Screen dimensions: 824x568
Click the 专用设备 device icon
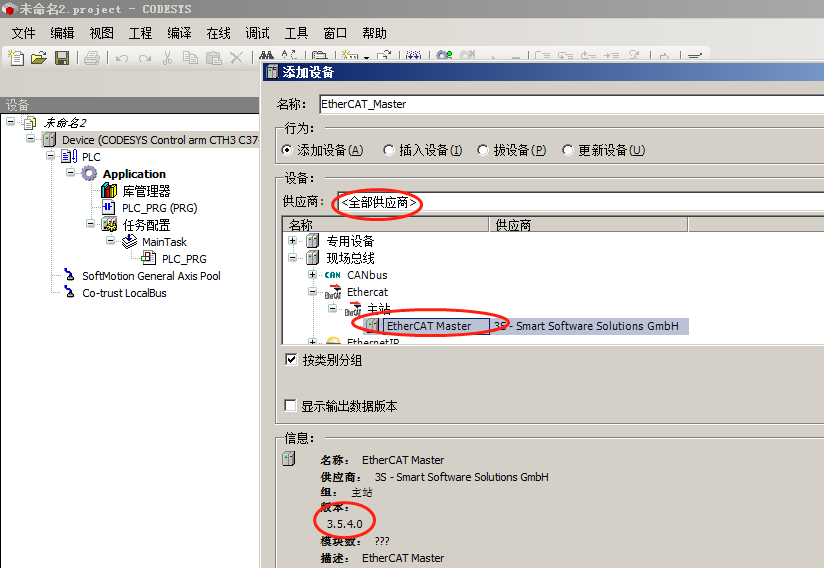[313, 241]
